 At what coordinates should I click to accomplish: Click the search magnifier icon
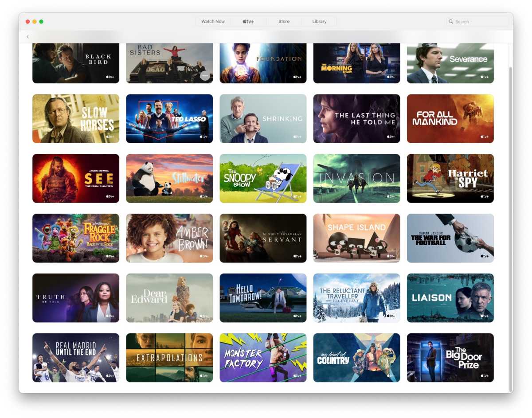point(451,21)
